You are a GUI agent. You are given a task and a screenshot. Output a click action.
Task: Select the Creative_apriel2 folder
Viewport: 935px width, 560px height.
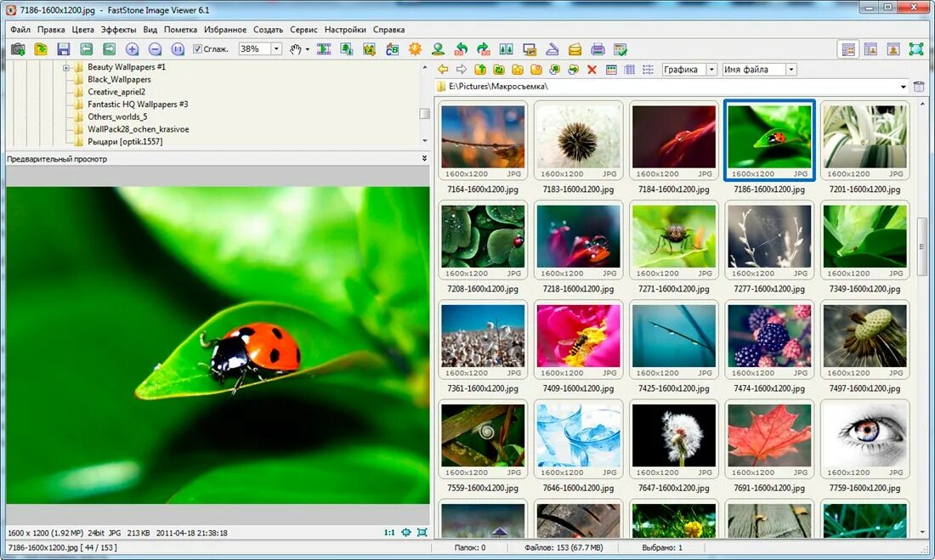[116, 92]
